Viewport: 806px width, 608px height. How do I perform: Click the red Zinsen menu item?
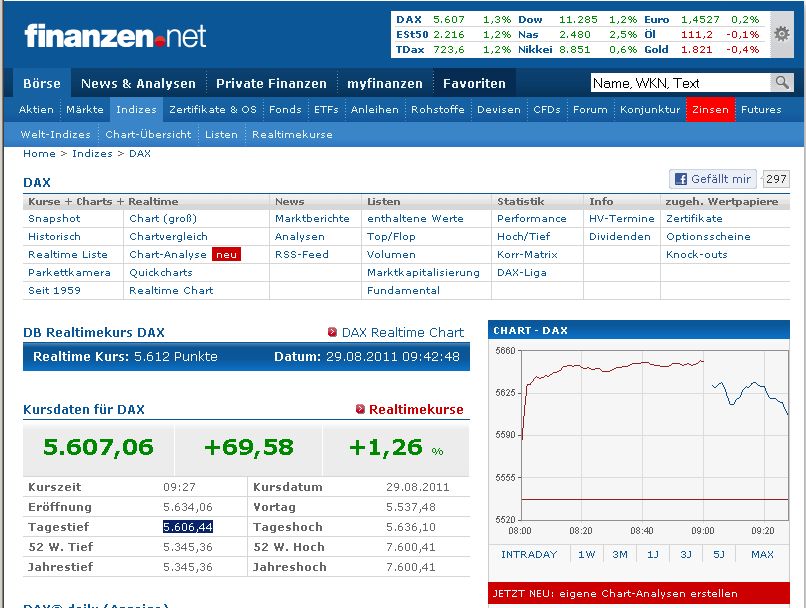click(x=710, y=109)
